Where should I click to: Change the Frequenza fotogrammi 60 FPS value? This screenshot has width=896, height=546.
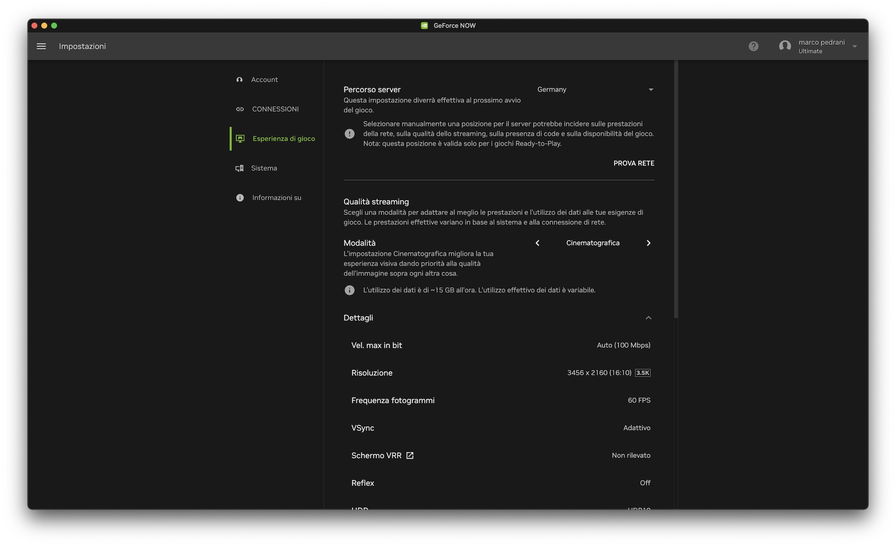click(638, 400)
